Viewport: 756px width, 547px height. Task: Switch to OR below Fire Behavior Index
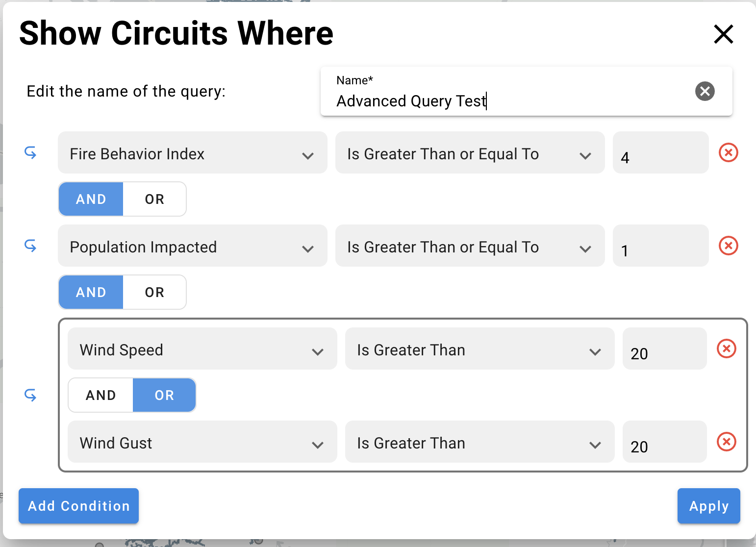coord(154,199)
